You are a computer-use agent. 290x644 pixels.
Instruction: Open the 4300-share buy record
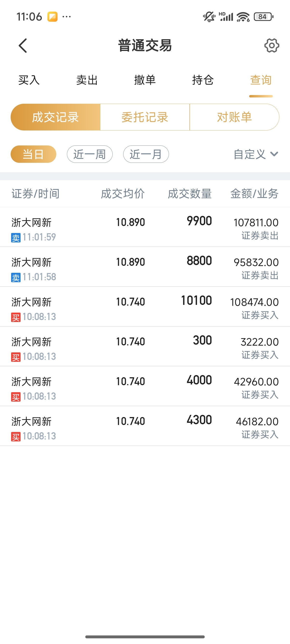(145, 426)
